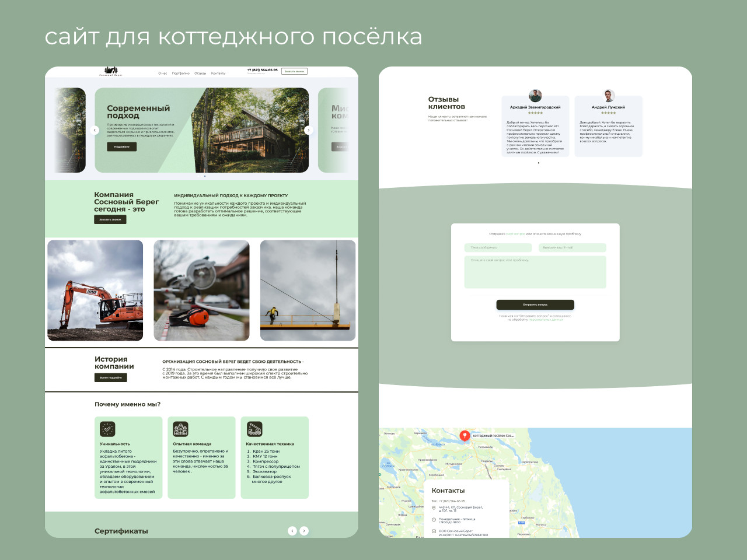Click avatar of Аркадий Звенигородский
Screen dimensions: 747x560
[535, 96]
